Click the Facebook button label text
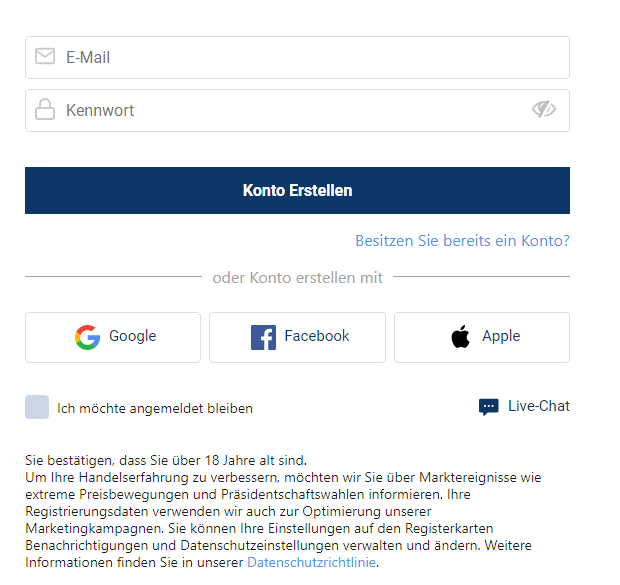 (x=317, y=336)
